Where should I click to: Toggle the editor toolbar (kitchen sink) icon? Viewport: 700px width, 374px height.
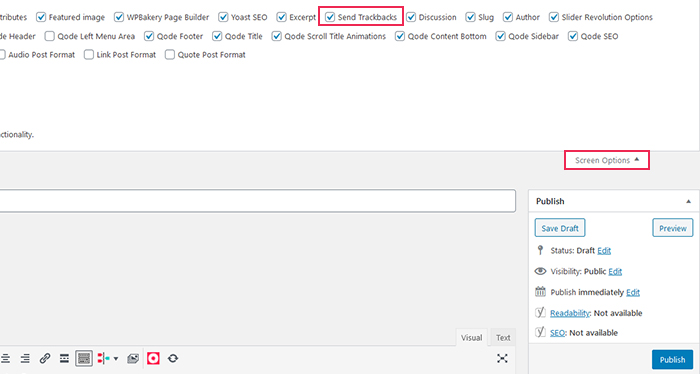pos(84,358)
